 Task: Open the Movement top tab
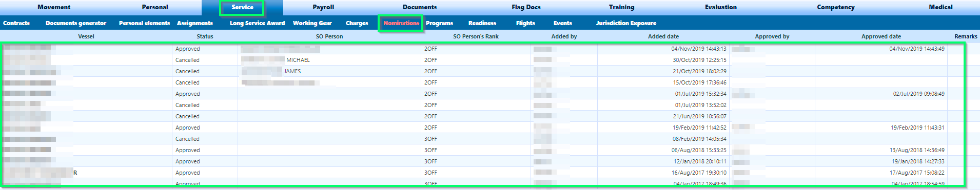point(54,7)
